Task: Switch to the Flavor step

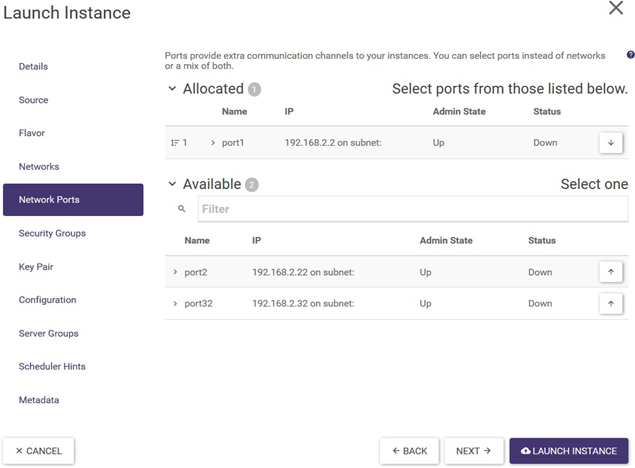Action: click(32, 133)
